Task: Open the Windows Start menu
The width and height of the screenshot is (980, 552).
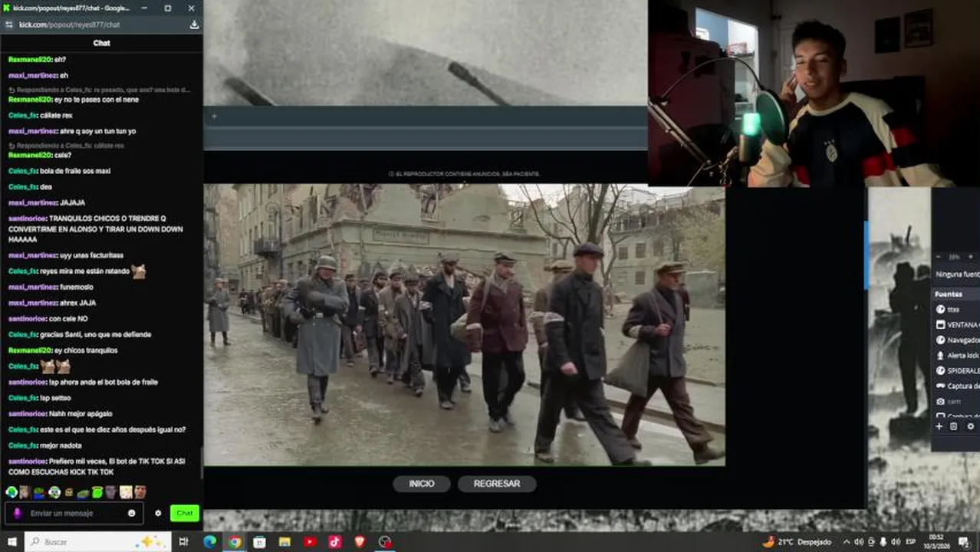Action: tap(12, 542)
